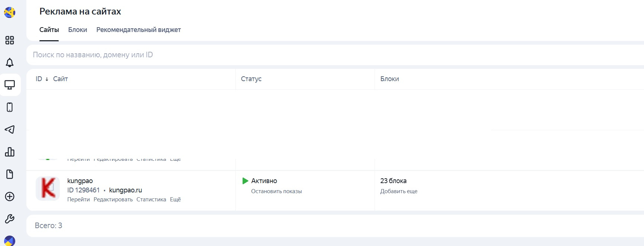Open the wrench tools icon
644x246 pixels.
10,219
